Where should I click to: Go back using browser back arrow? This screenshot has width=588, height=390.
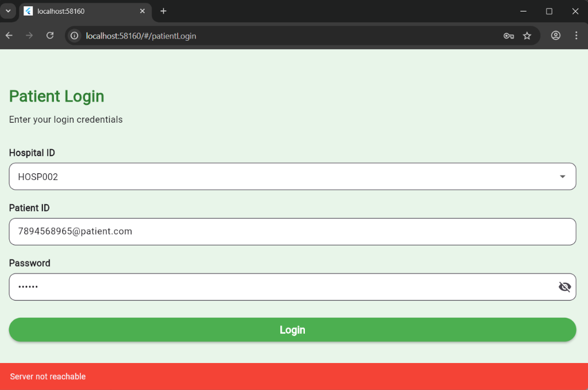(x=9, y=36)
